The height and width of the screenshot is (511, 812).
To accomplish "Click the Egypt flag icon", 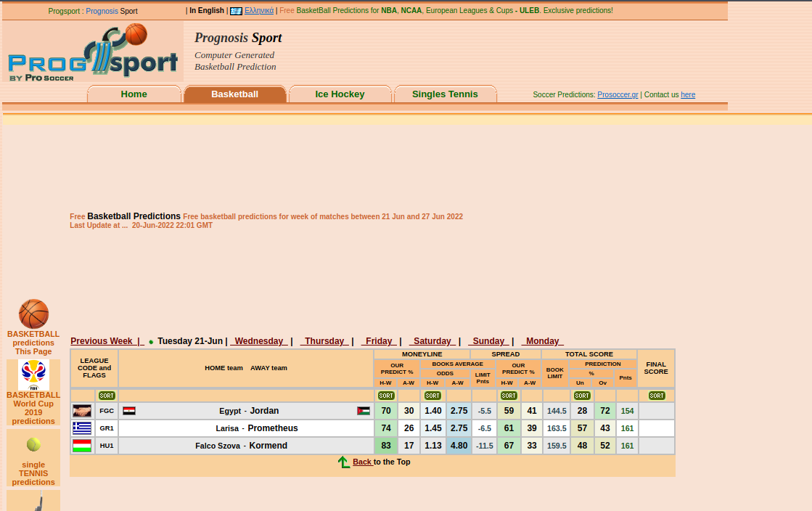I will (129, 410).
